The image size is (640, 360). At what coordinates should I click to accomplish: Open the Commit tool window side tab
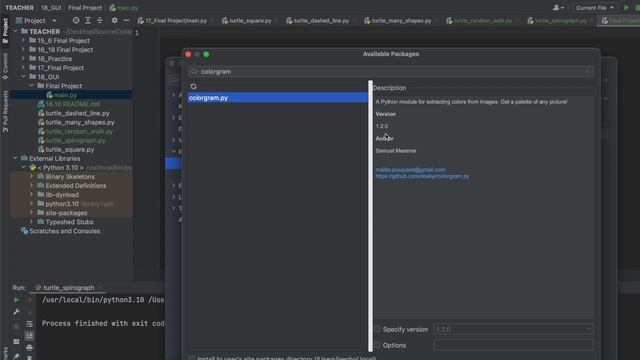pos(5,66)
